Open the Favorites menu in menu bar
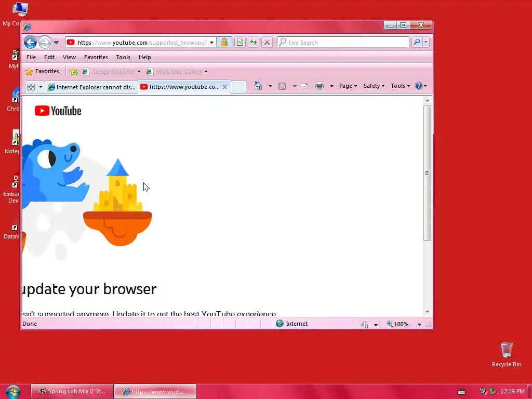This screenshot has height=399, width=532. click(96, 57)
